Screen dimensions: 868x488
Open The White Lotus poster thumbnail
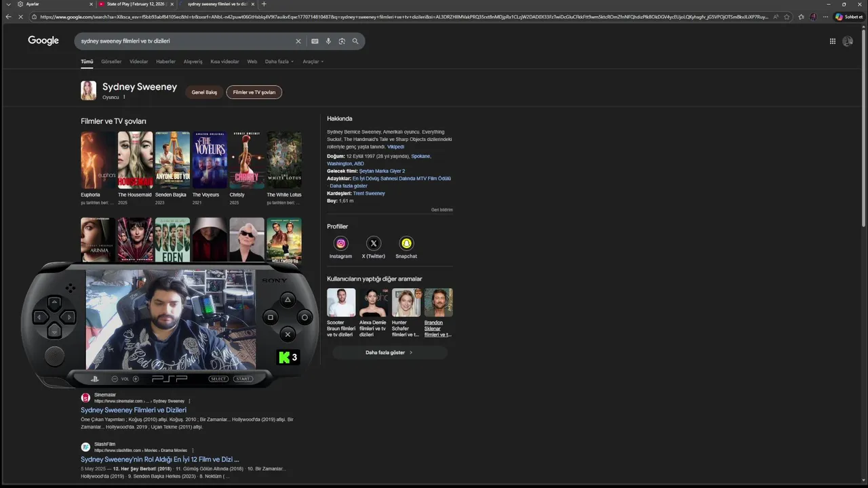pyautogui.click(x=284, y=160)
